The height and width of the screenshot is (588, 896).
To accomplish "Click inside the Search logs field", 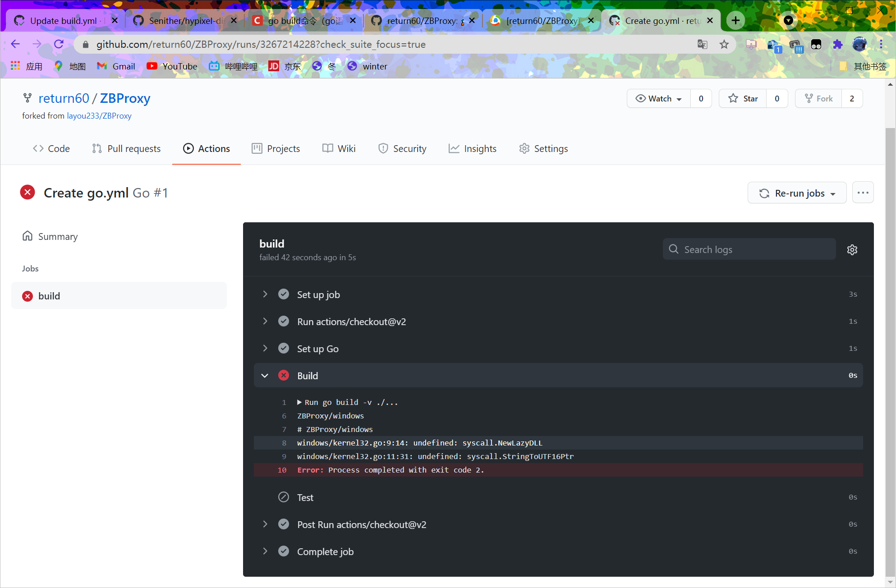I will click(749, 249).
